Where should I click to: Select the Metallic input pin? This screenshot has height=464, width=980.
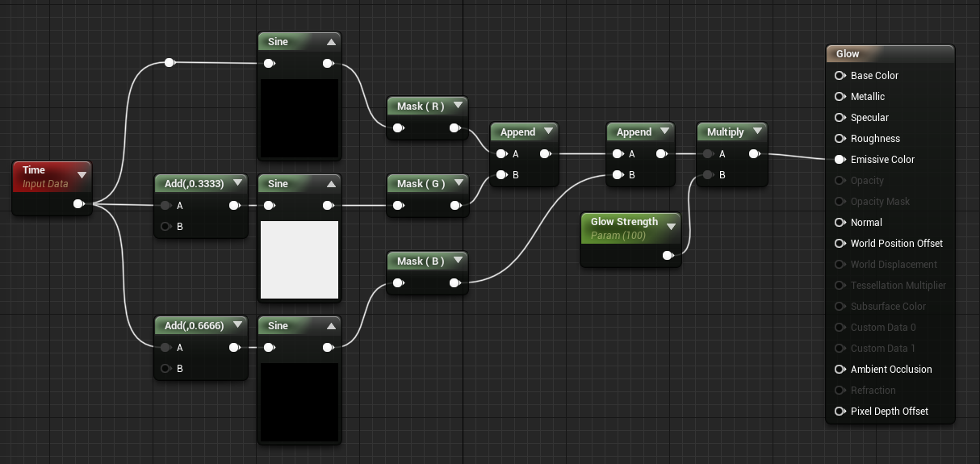pos(840,96)
